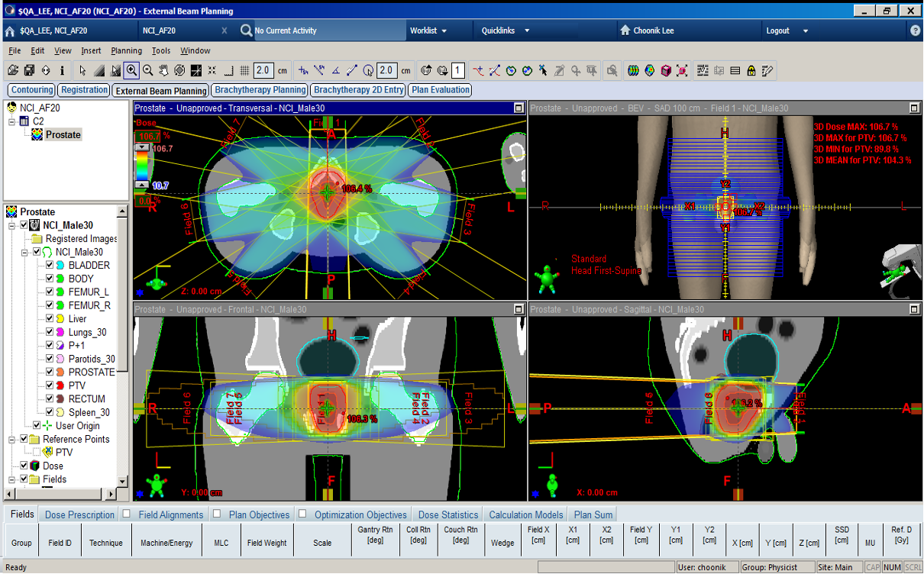The width and height of the screenshot is (924, 574).
Task: Click the Contouring workspace button
Action: 32,90
